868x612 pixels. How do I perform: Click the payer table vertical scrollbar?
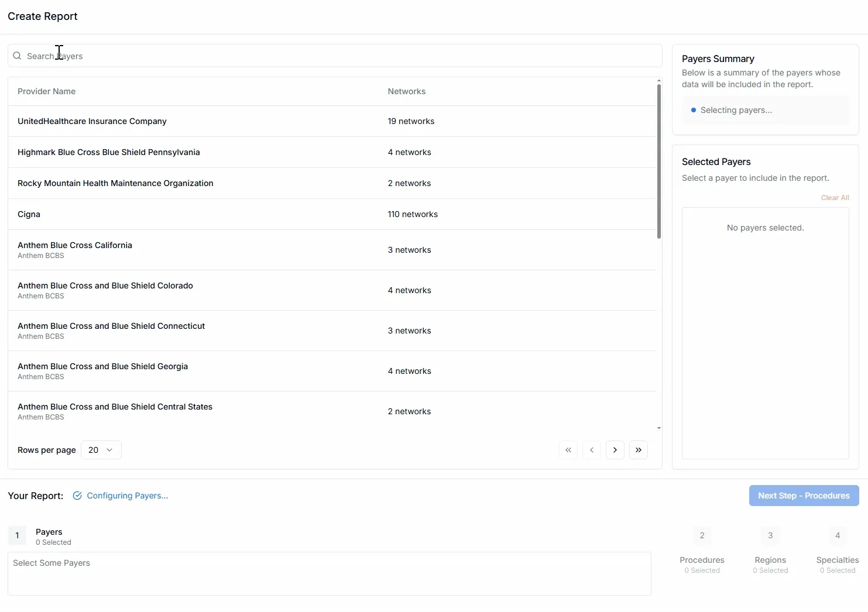coord(659,161)
